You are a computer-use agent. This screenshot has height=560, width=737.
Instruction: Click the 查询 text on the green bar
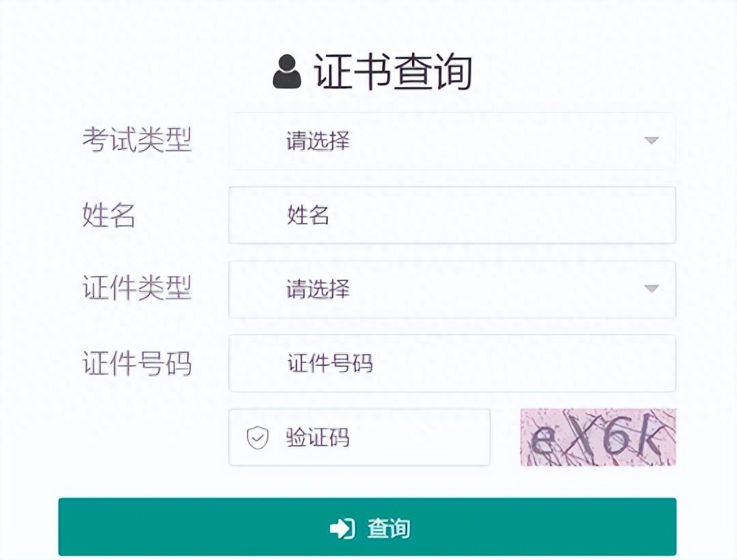point(389,529)
